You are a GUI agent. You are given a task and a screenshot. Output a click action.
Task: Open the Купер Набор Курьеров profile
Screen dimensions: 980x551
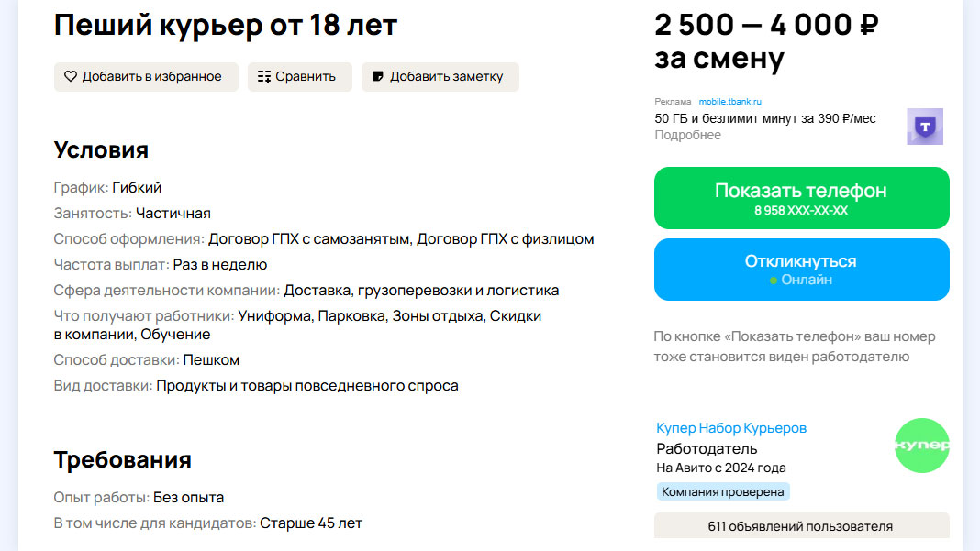tap(731, 428)
